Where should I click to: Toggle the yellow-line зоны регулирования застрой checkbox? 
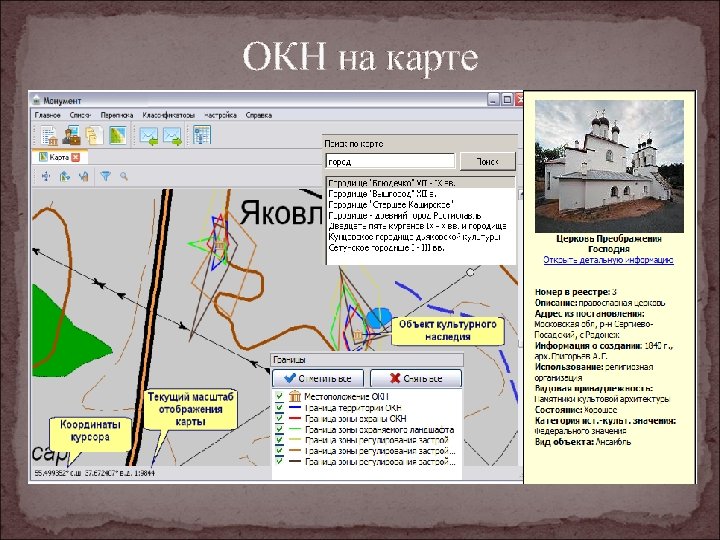coord(279,440)
